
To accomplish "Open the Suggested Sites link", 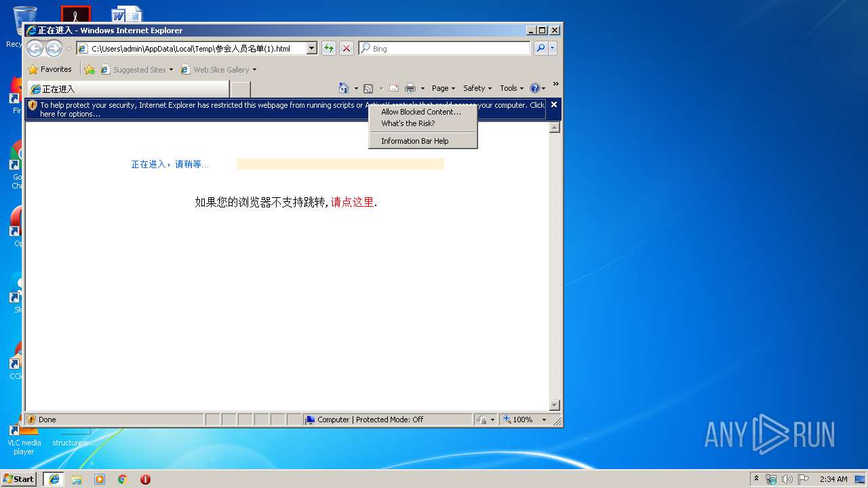I will point(136,69).
